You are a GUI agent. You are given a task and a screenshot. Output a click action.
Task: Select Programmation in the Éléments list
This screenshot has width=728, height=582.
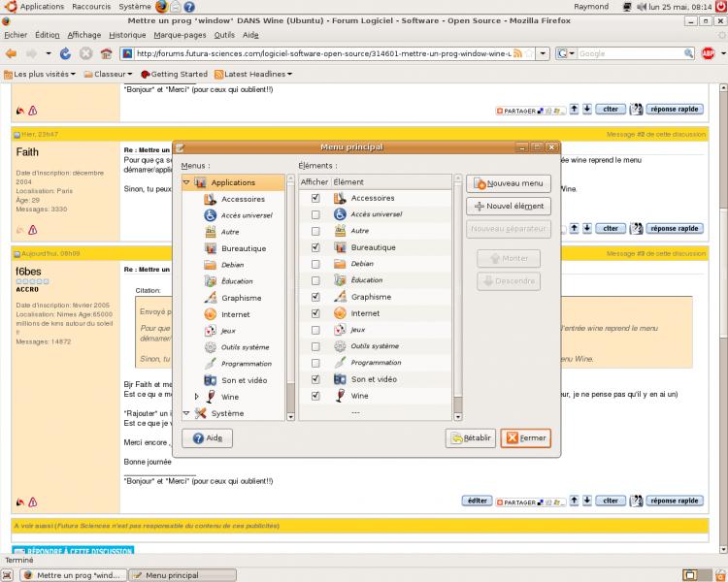(x=375, y=363)
